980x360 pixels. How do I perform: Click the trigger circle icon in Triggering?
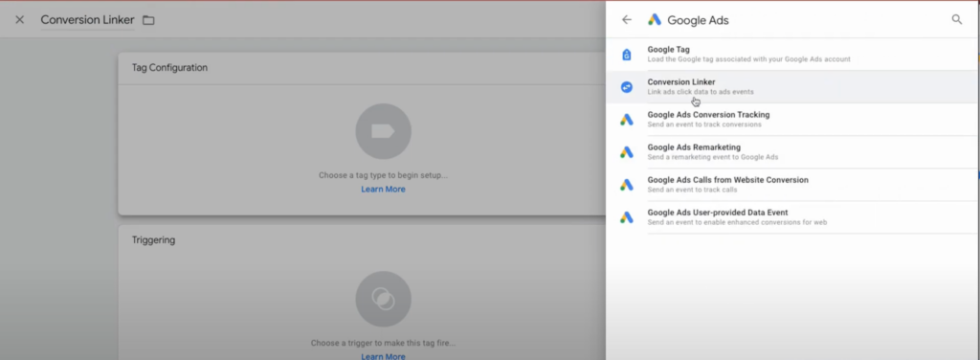coord(383,299)
